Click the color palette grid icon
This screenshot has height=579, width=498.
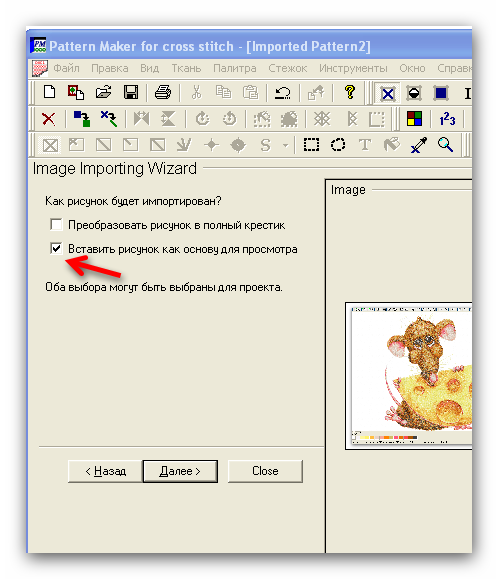[414, 119]
